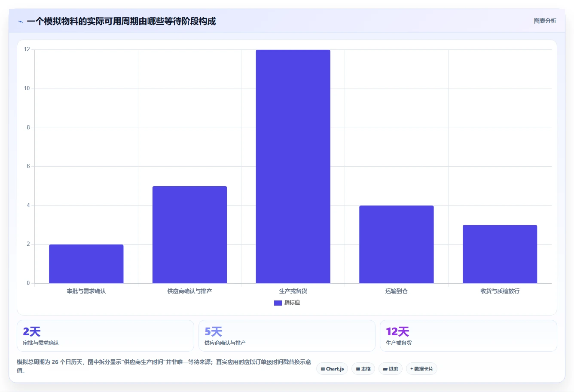Viewport: 574px width, 392px height.
Task: Click the 运输到仓 axis label
Action: 397,291
